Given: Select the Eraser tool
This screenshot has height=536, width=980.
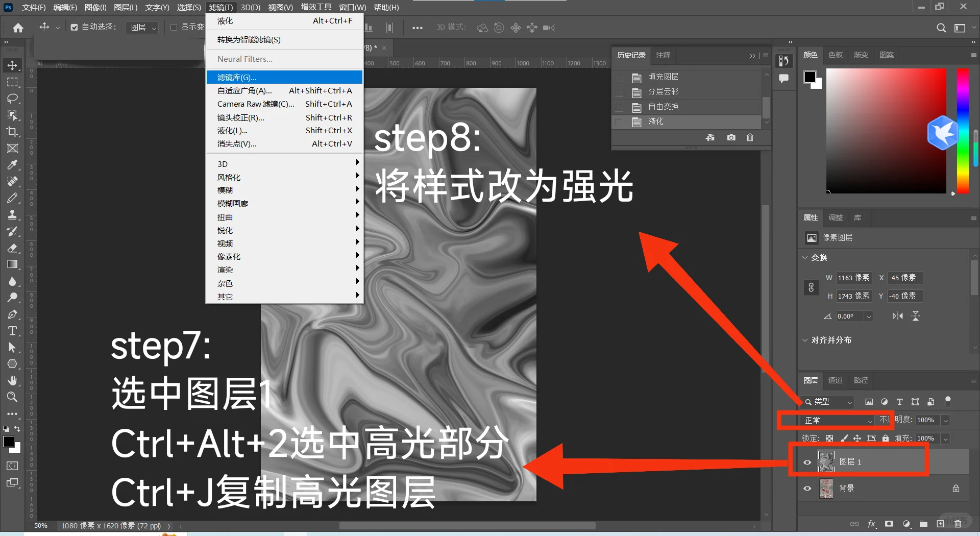Looking at the screenshot, I should tap(12, 248).
